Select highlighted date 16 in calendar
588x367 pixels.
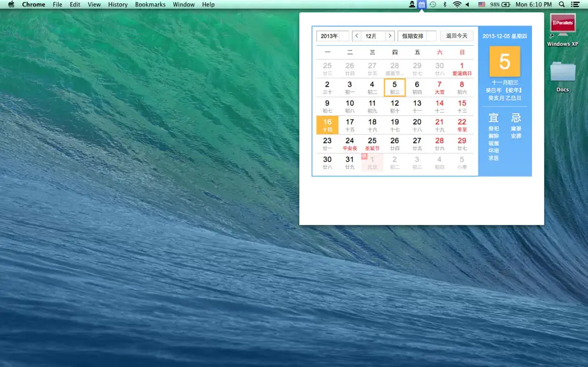(327, 125)
